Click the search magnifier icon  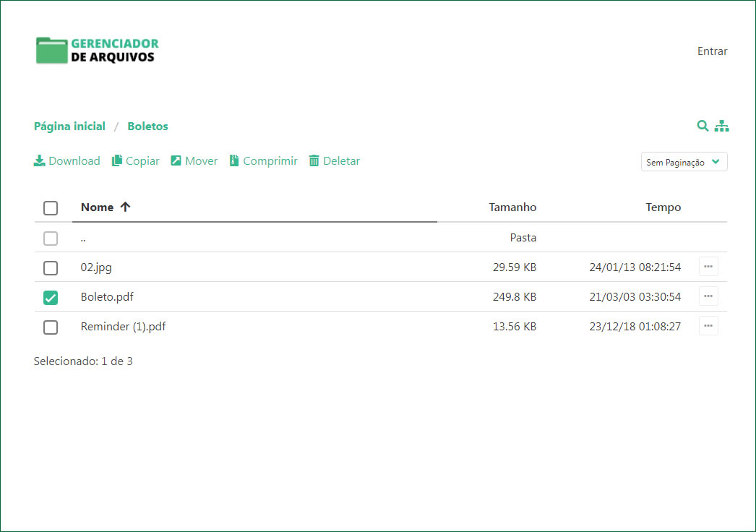tap(702, 126)
